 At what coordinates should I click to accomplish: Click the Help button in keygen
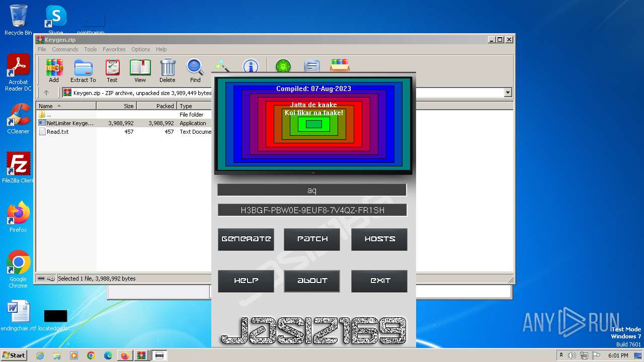246,281
